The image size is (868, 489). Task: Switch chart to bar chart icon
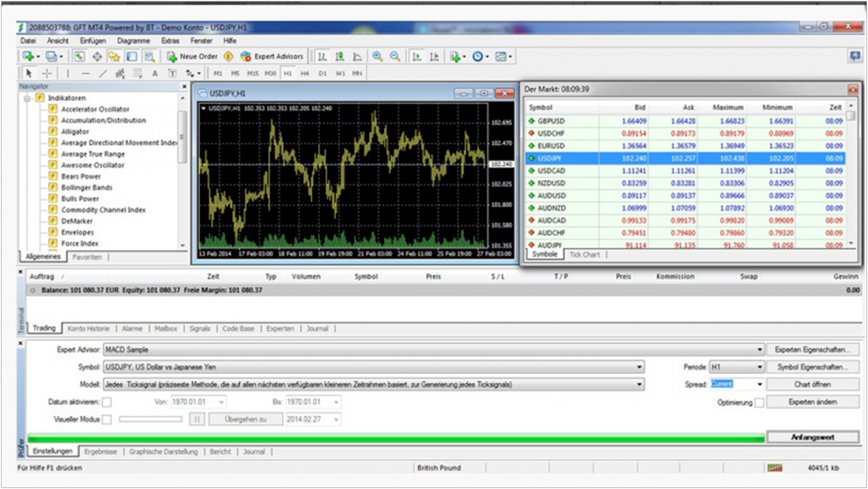click(x=322, y=57)
